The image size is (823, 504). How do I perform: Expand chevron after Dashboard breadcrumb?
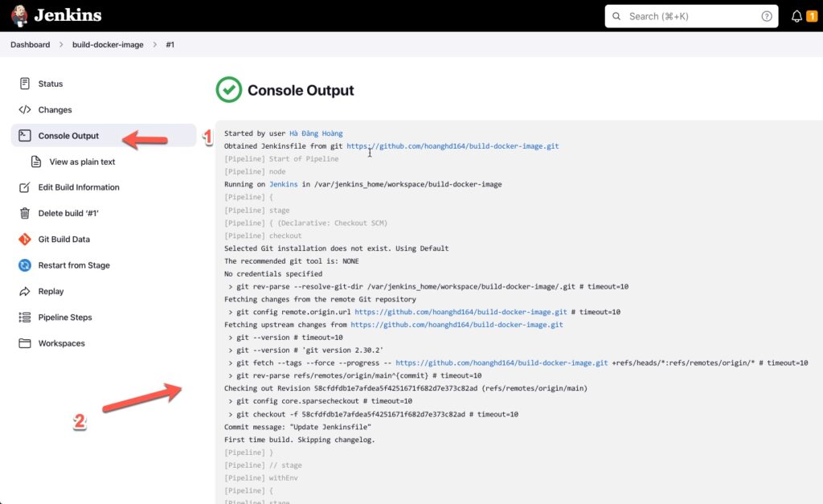(x=61, y=45)
